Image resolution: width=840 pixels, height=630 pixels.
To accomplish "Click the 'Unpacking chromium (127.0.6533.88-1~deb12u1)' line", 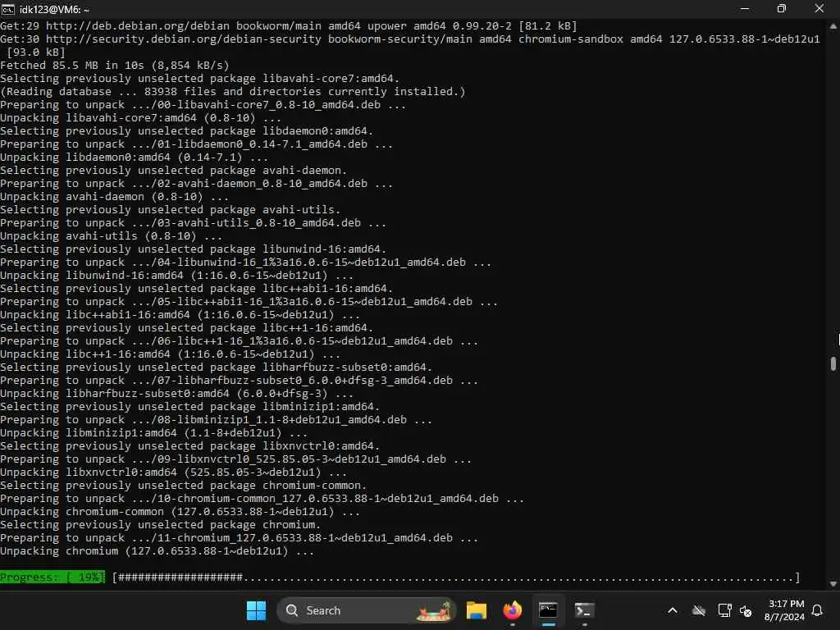I will [157, 550].
